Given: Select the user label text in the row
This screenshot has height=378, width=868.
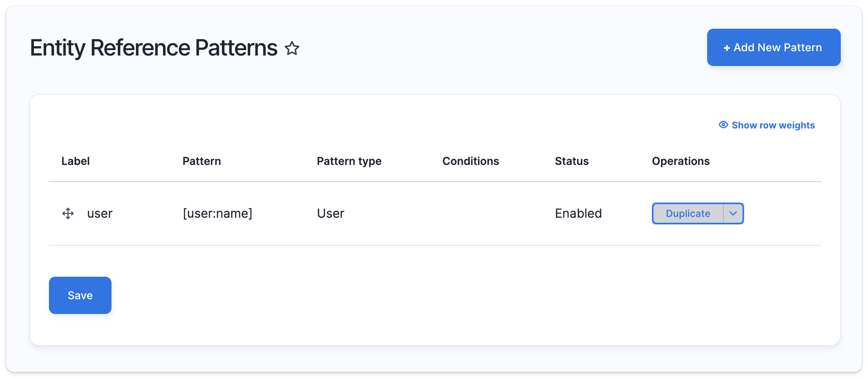Looking at the screenshot, I should pos(99,213).
